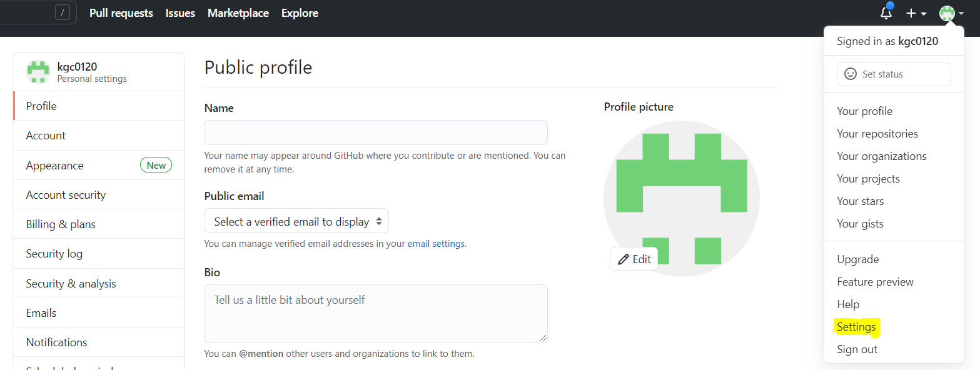Choose Settings from user menu
This screenshot has height=370, width=980.
tap(894, 326)
